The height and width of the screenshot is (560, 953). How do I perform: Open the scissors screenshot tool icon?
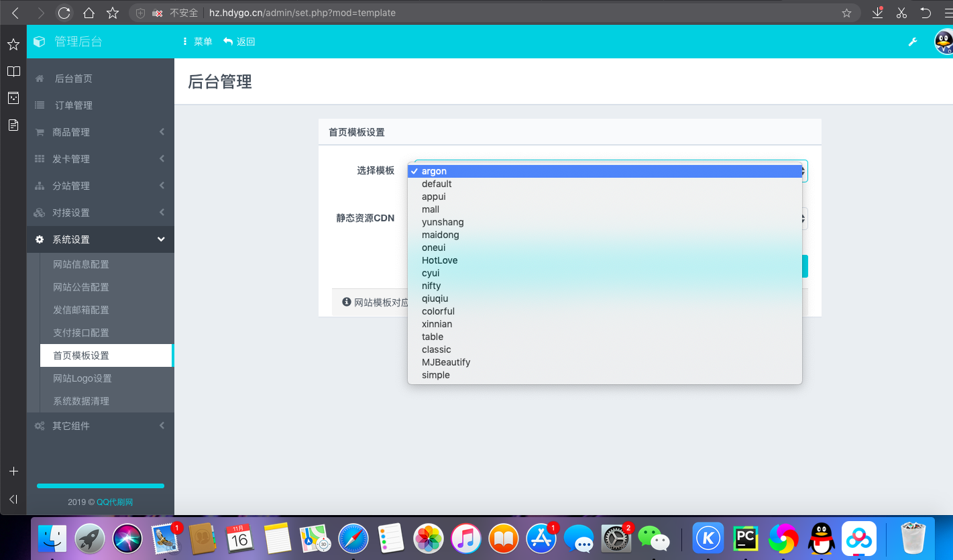[901, 13]
